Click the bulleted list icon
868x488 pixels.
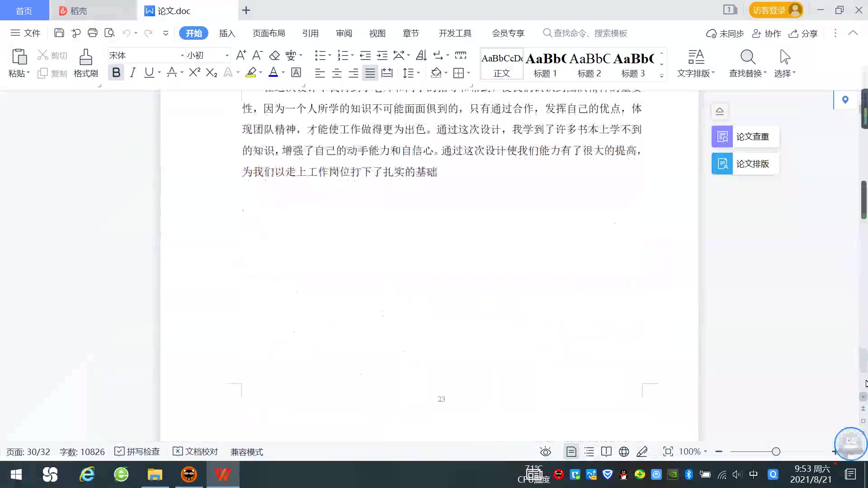[x=320, y=56]
